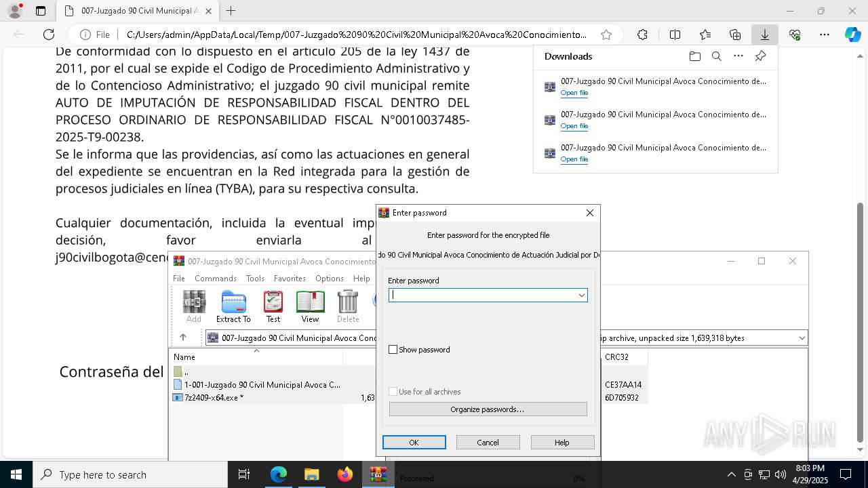Refresh the current page
The image size is (868, 488).
(x=49, y=35)
